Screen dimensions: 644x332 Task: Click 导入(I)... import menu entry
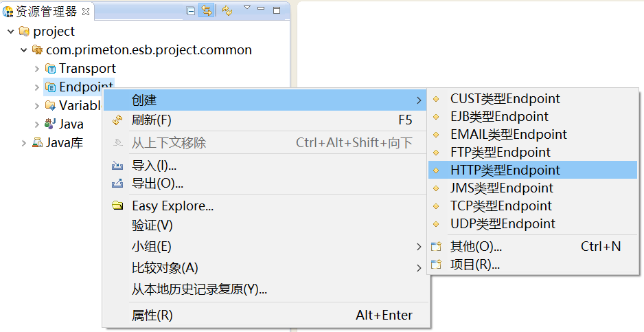click(154, 166)
